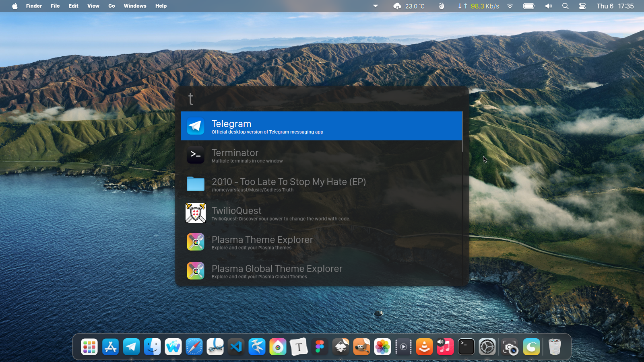The image size is (644, 362).
Task: Click the launcher search input field
Action: tap(322, 99)
